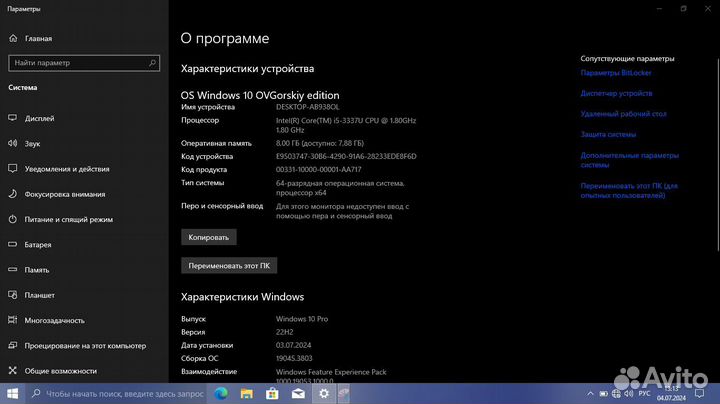The height and width of the screenshot is (404, 720).
Task: Click the 8.00 ГБ memory value
Action: click(320, 143)
